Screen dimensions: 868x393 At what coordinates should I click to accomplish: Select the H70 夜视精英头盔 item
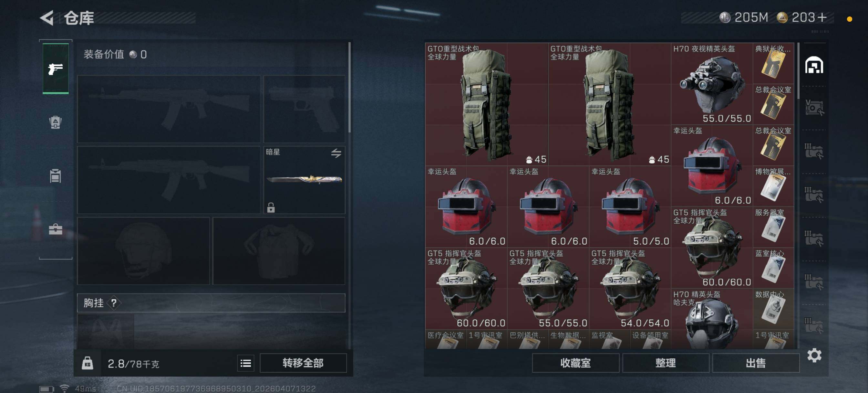tap(712, 84)
